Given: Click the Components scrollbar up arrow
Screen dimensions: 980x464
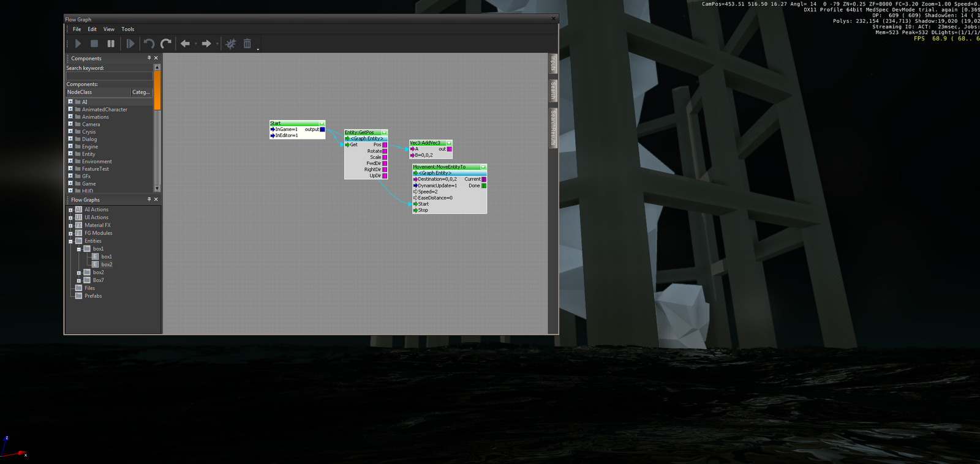Looking at the screenshot, I should coord(157,67).
